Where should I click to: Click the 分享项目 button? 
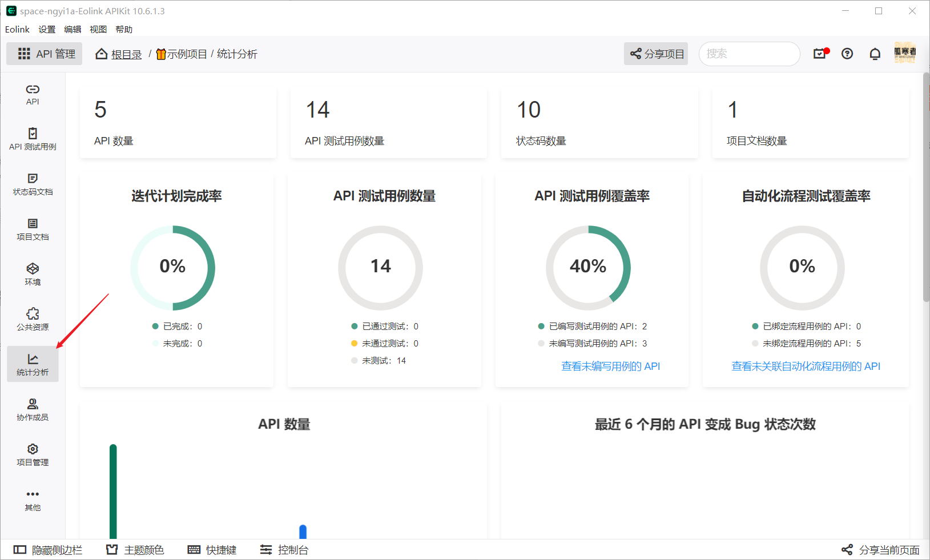655,54
